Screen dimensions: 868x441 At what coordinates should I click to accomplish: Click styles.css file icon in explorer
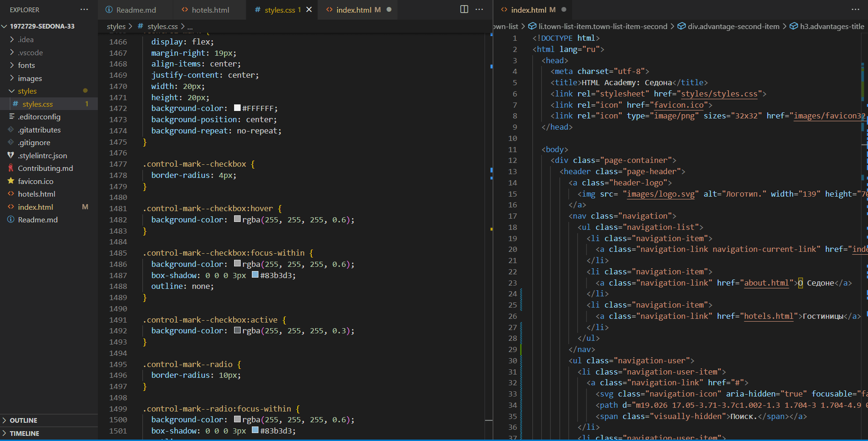point(15,104)
